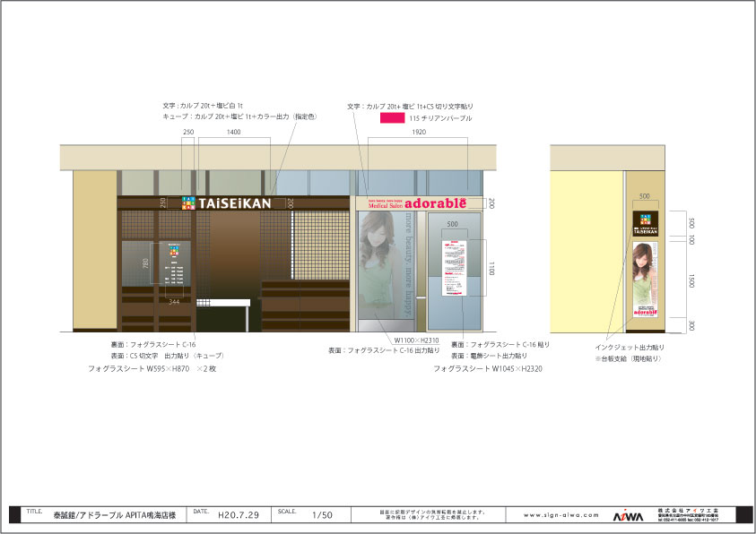
Task: Select the pink チリアンパープル color swatch
Action: coord(392,118)
